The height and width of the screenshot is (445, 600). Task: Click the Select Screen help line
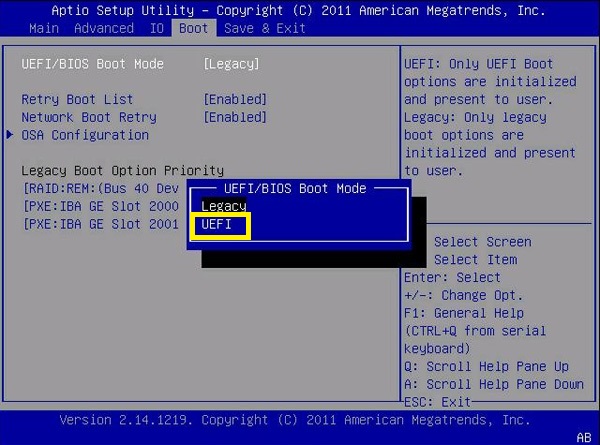(483, 242)
